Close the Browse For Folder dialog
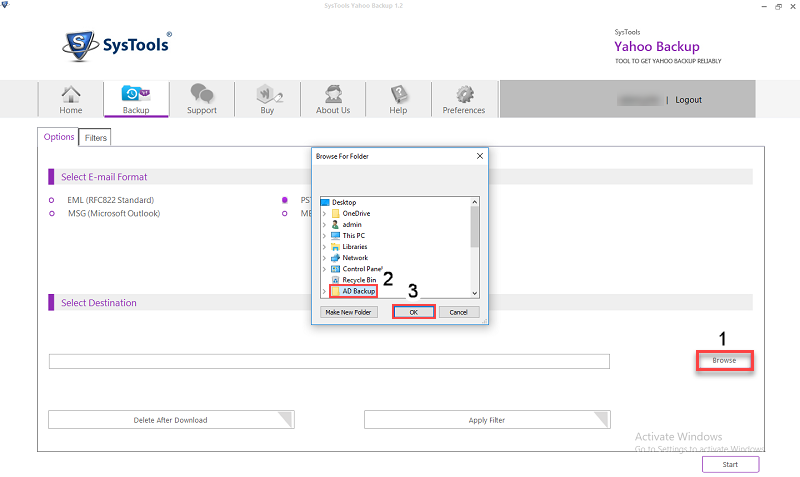 480,156
